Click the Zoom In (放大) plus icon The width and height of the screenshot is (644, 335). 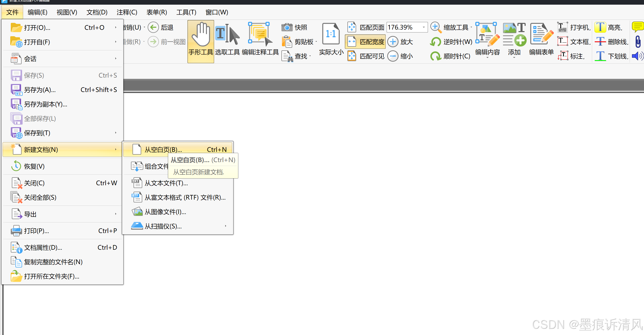(x=393, y=42)
